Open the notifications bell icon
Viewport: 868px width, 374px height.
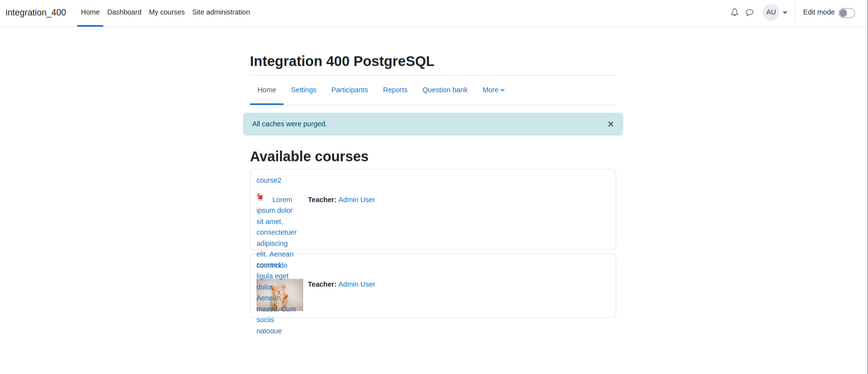point(734,13)
